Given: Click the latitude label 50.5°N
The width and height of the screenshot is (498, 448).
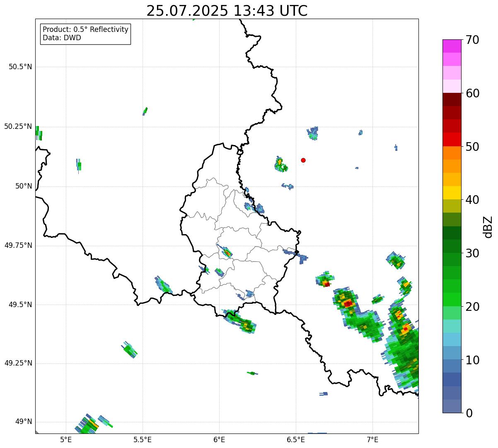Looking at the screenshot, I should point(20,67).
